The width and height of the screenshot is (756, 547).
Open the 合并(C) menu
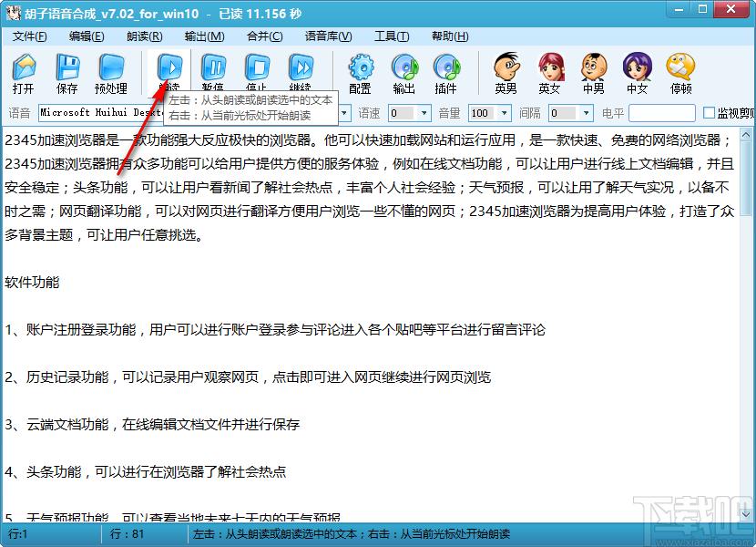click(265, 36)
